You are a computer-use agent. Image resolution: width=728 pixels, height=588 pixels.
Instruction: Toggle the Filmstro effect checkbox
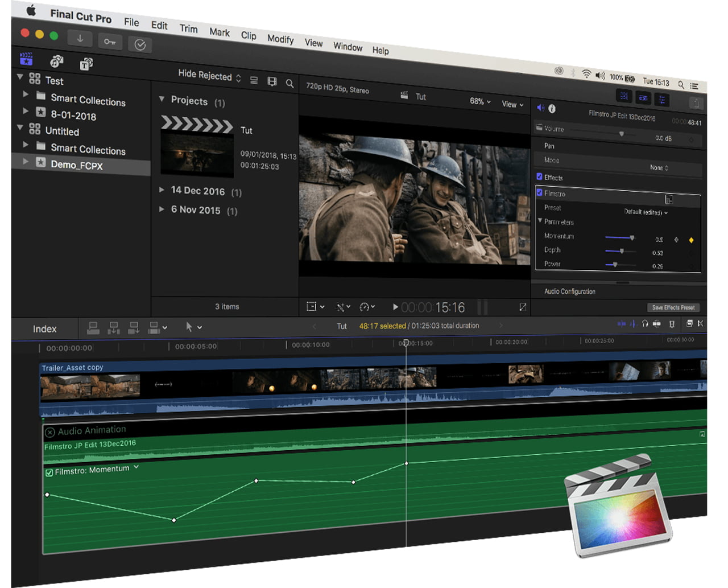pyautogui.click(x=539, y=193)
